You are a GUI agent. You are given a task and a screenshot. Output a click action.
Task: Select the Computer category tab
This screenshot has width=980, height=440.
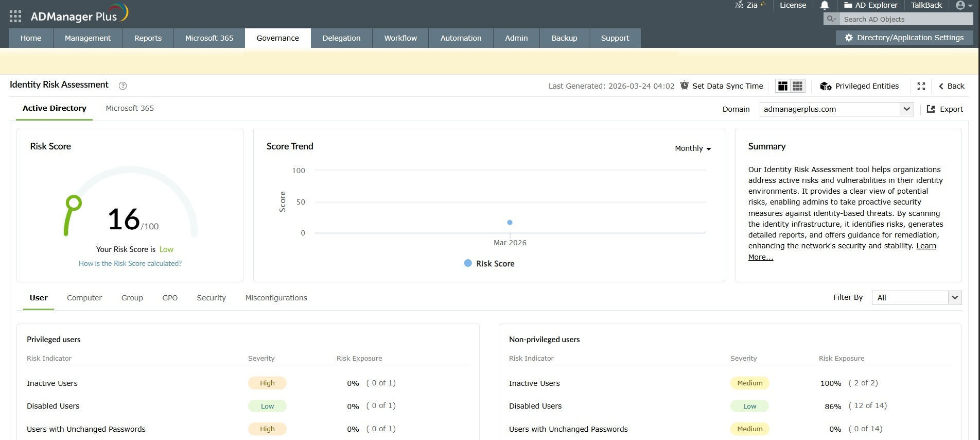pyautogui.click(x=84, y=298)
